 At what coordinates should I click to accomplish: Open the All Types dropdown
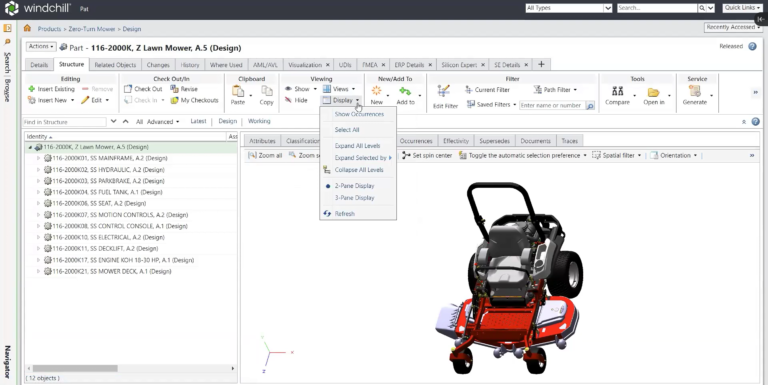568,8
